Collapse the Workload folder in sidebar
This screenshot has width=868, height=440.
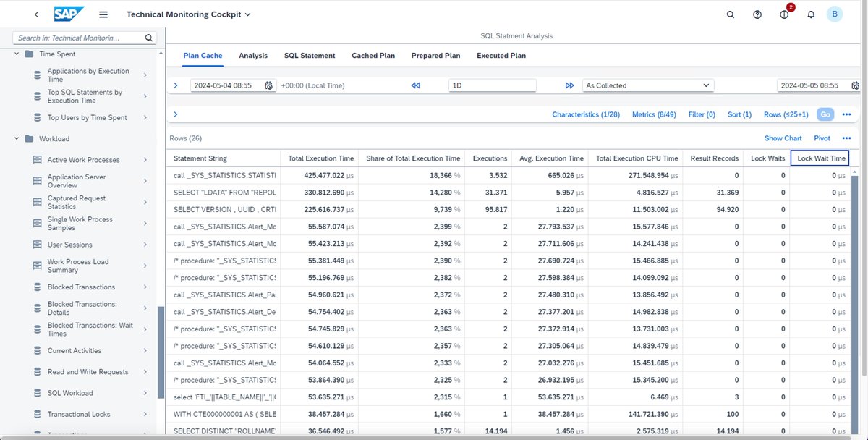coord(17,138)
